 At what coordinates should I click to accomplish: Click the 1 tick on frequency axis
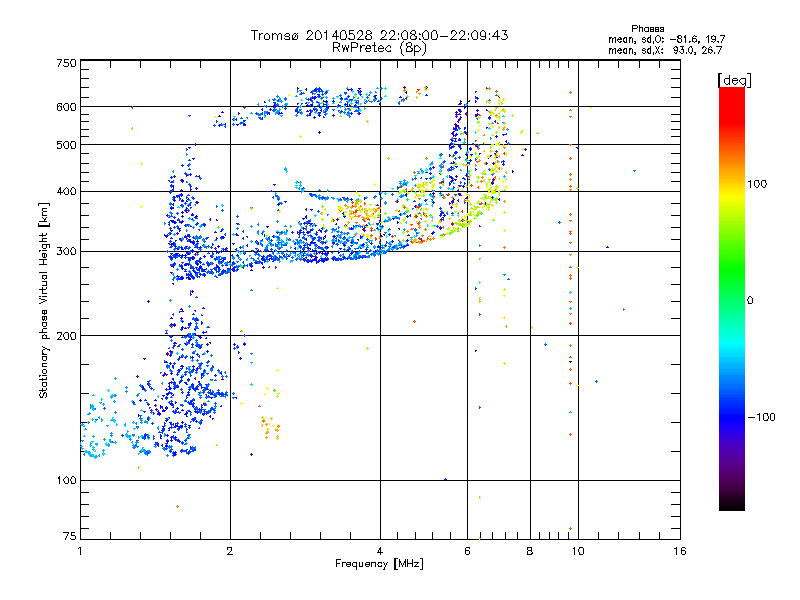(x=80, y=551)
